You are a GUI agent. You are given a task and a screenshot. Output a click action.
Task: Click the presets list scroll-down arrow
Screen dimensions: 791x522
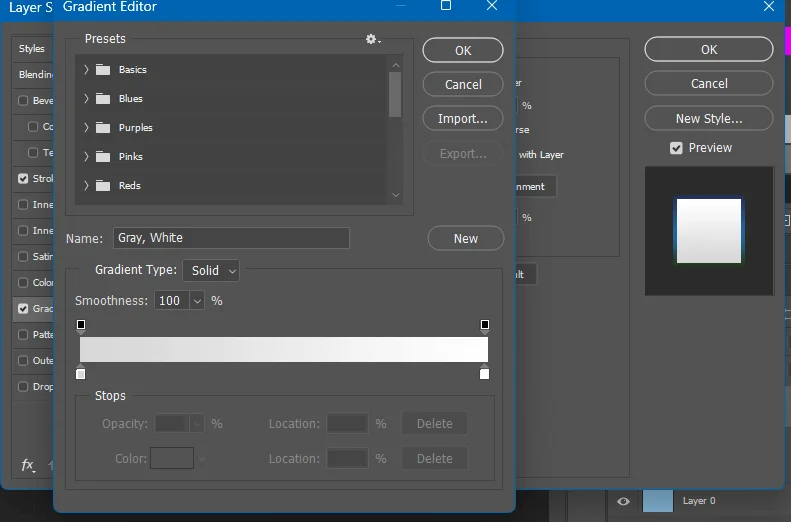pos(396,195)
